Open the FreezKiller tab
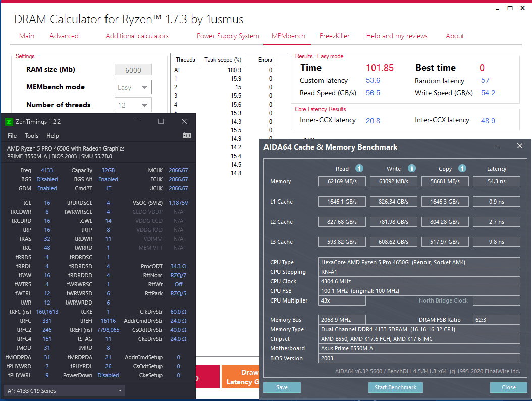532x401 pixels. tap(334, 36)
